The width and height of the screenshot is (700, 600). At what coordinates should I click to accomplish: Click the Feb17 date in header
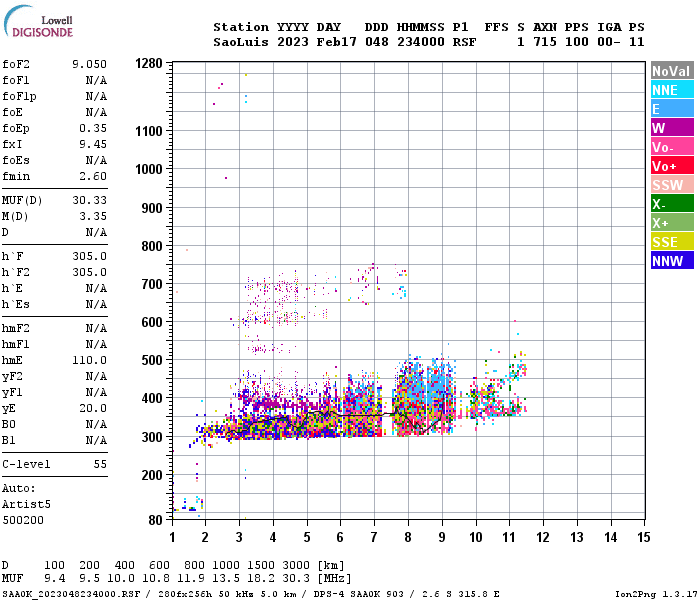coord(337,42)
